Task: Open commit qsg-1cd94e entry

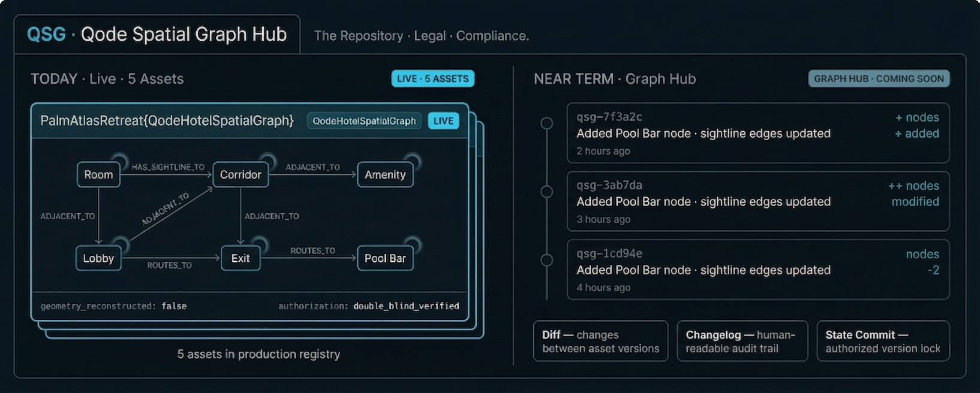Action: tap(758, 270)
